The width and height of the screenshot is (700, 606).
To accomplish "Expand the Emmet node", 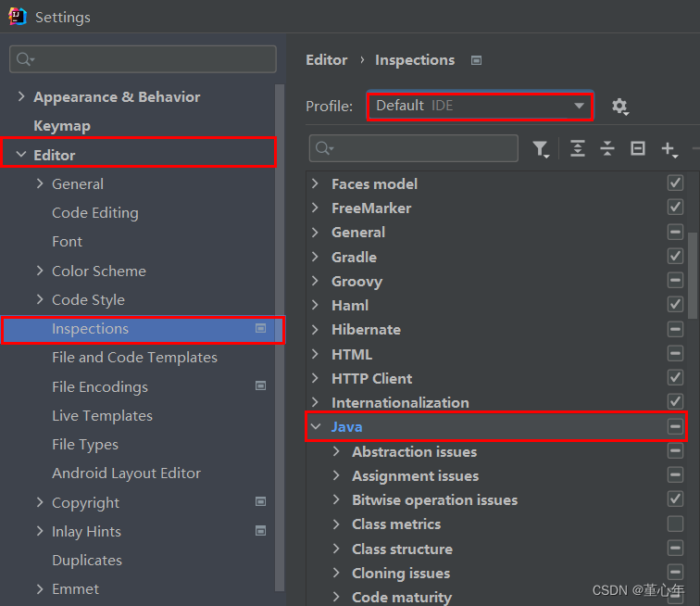I will tap(40, 588).
